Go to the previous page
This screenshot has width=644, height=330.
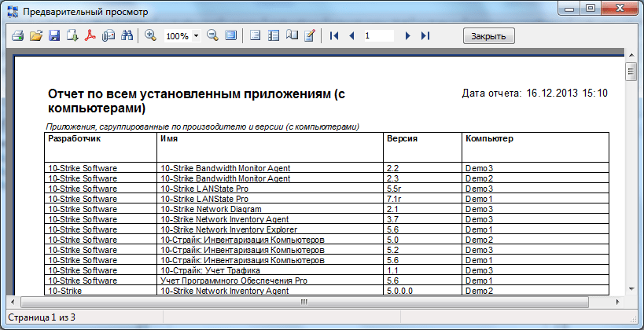pyautogui.click(x=351, y=35)
